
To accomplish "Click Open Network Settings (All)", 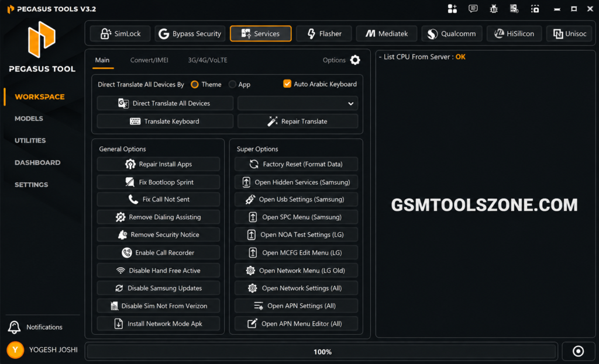I will click(x=296, y=288).
